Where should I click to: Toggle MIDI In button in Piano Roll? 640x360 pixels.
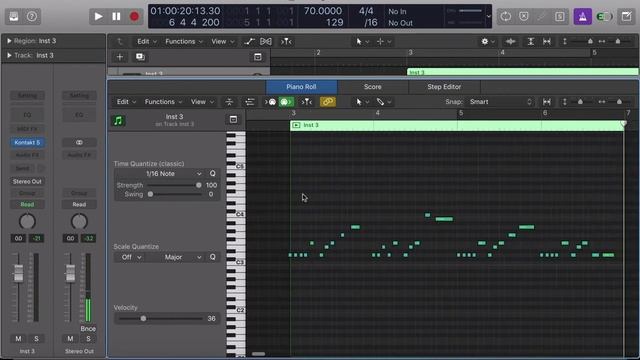tap(271, 102)
